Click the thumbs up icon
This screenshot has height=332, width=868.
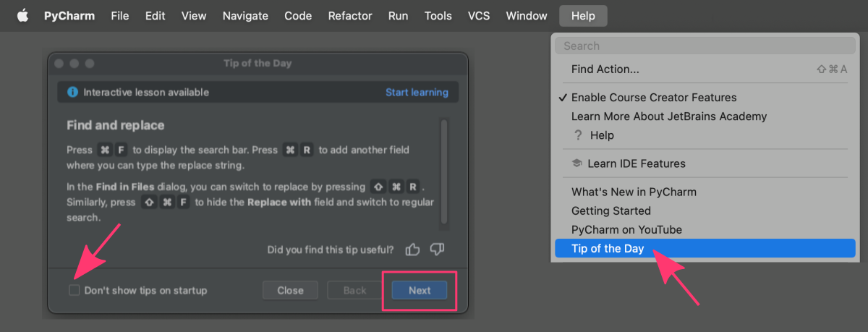tap(413, 250)
